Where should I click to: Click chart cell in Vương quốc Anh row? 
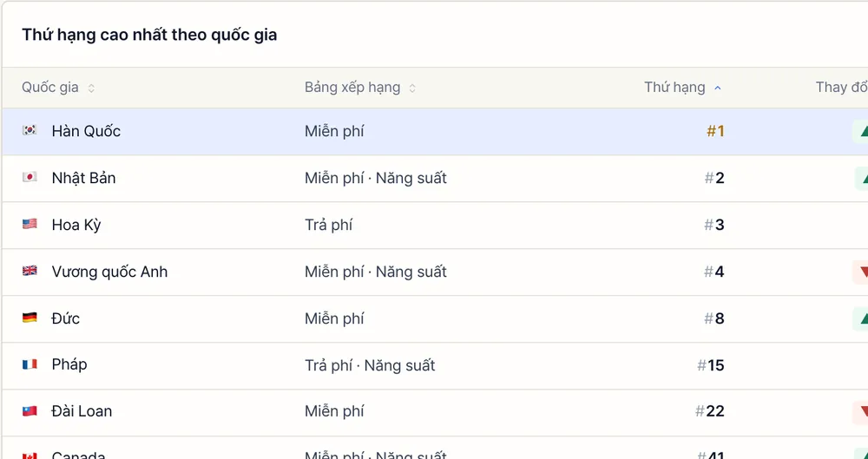point(375,272)
